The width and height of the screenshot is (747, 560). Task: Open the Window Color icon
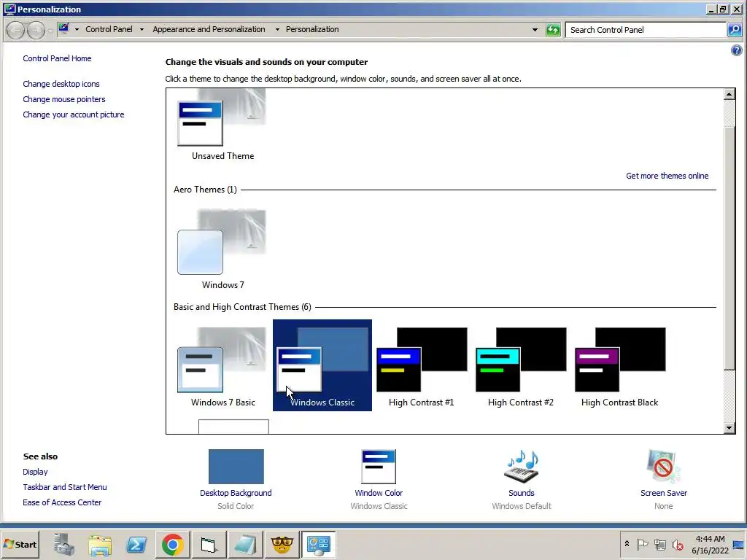click(x=379, y=466)
